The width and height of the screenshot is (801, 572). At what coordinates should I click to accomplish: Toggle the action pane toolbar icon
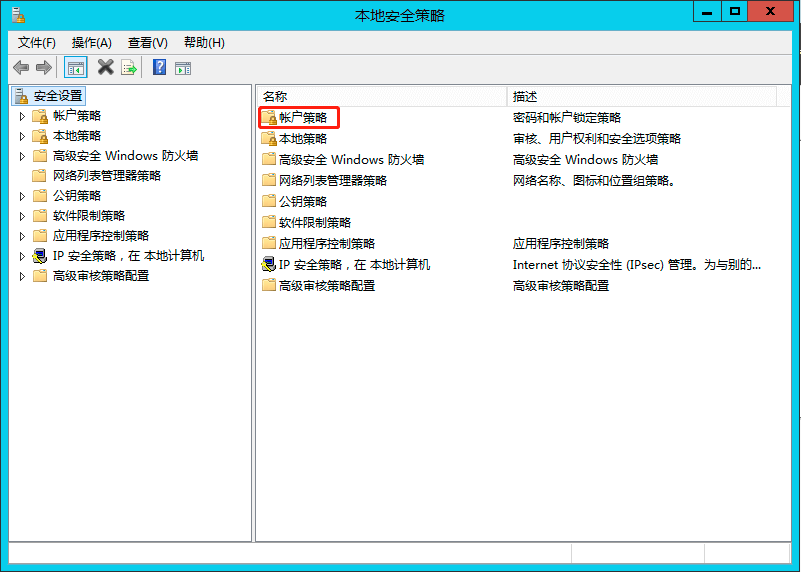[183, 68]
